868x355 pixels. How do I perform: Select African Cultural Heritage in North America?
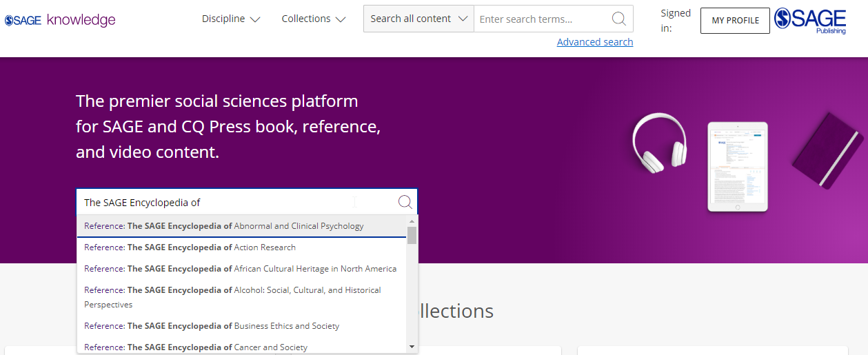(x=241, y=269)
